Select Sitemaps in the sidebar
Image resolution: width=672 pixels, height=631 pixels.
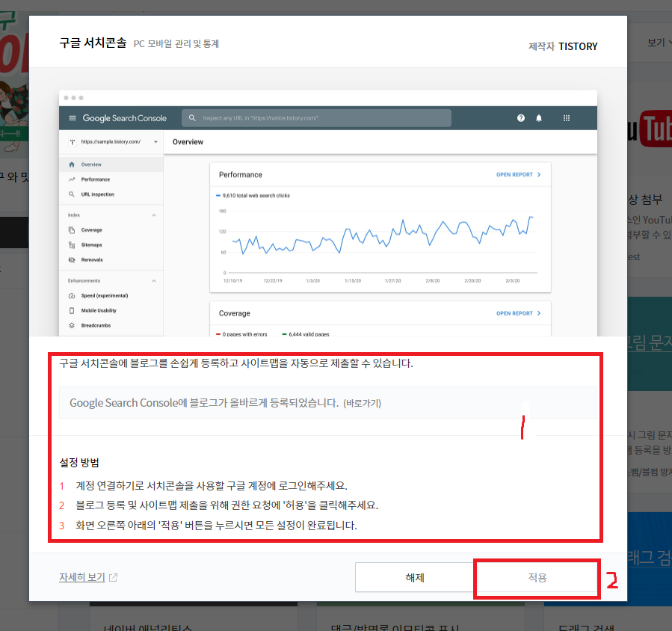pyautogui.click(x=111, y=245)
